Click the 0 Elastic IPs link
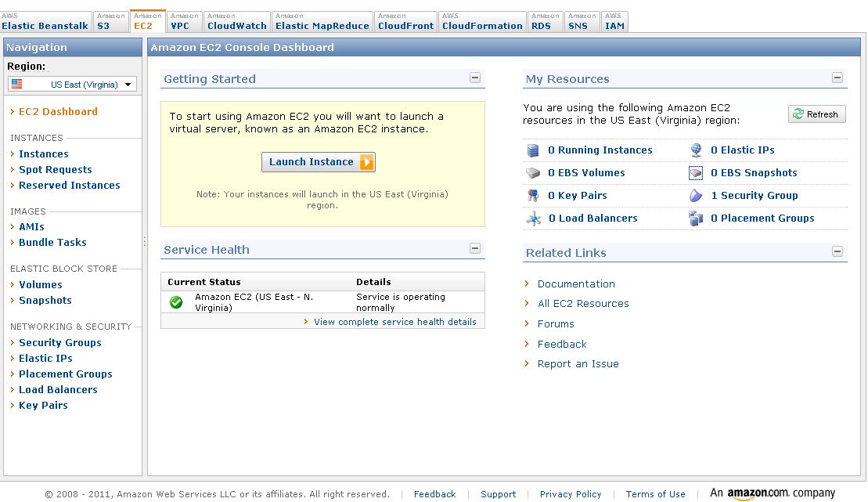Viewport: 868px width, 502px height. tap(742, 150)
